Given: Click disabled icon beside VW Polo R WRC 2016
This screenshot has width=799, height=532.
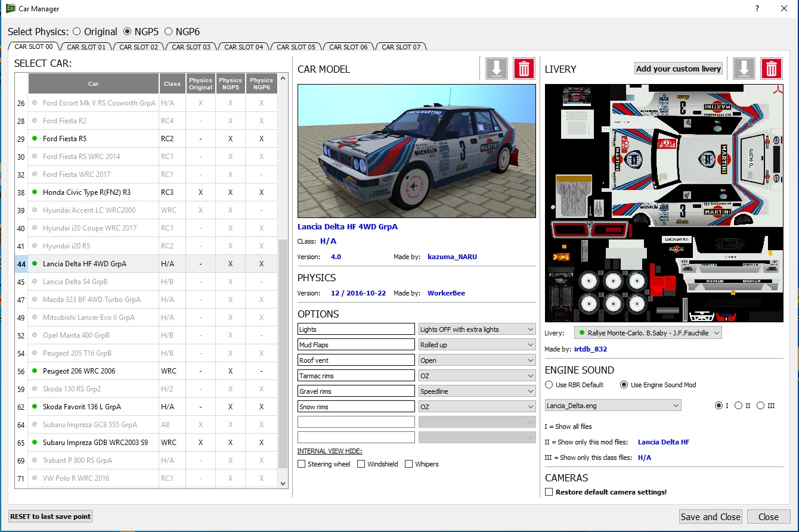Looking at the screenshot, I should pyautogui.click(x=35, y=478).
